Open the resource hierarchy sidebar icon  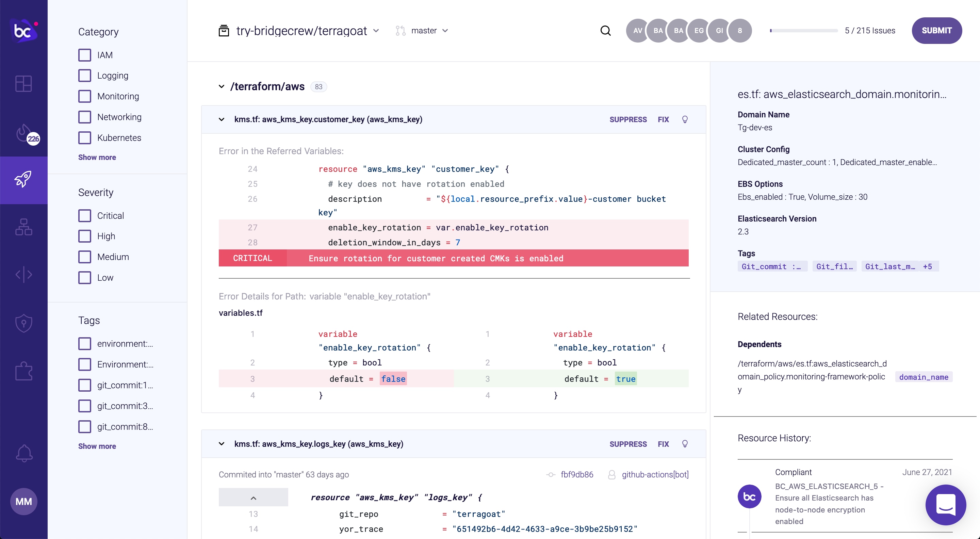click(x=23, y=227)
